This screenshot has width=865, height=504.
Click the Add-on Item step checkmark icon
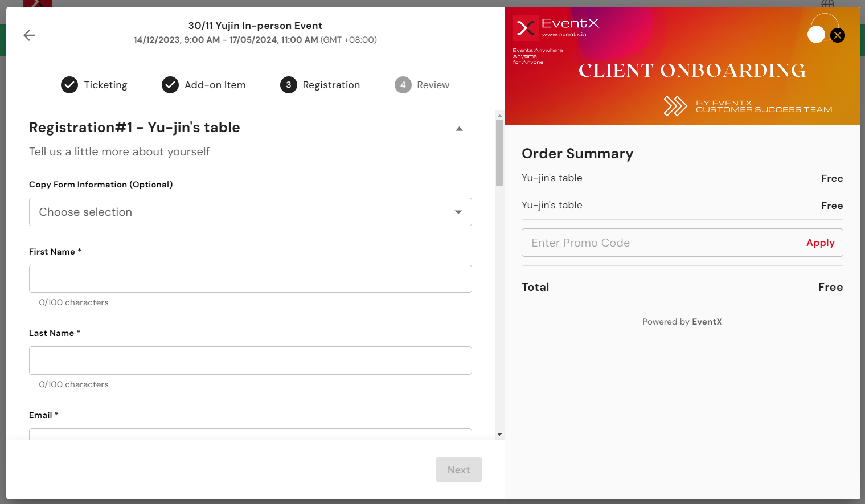click(170, 85)
